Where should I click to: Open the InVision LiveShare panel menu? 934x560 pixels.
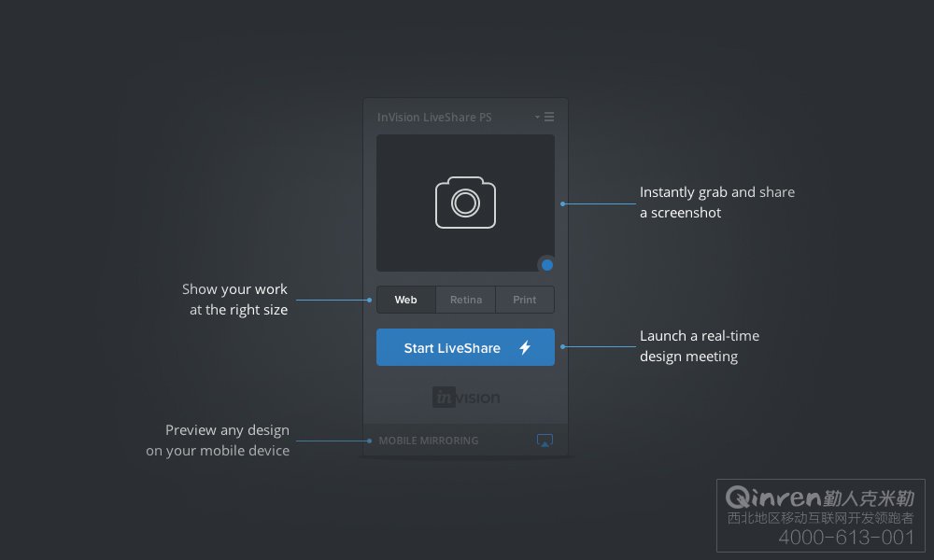click(545, 117)
